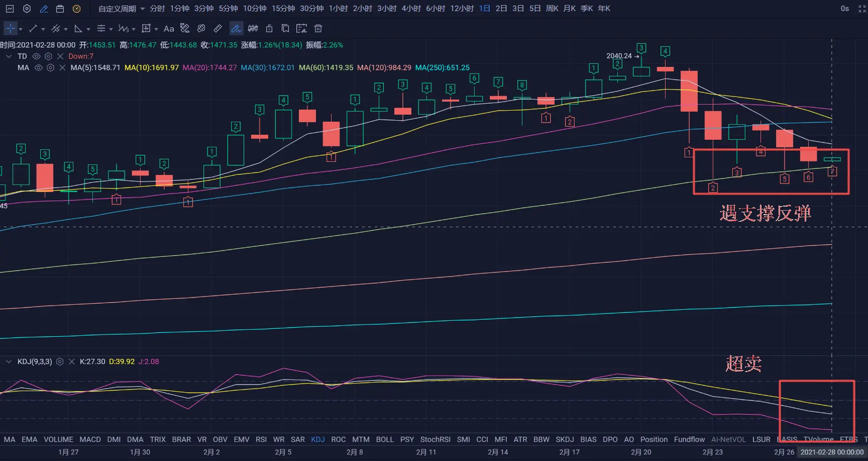Switch to the MACD indicator
This screenshot has height=461, width=868.
90,439
